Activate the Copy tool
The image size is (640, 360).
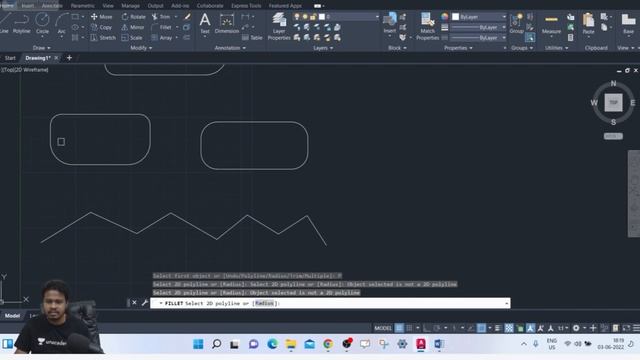(102, 27)
